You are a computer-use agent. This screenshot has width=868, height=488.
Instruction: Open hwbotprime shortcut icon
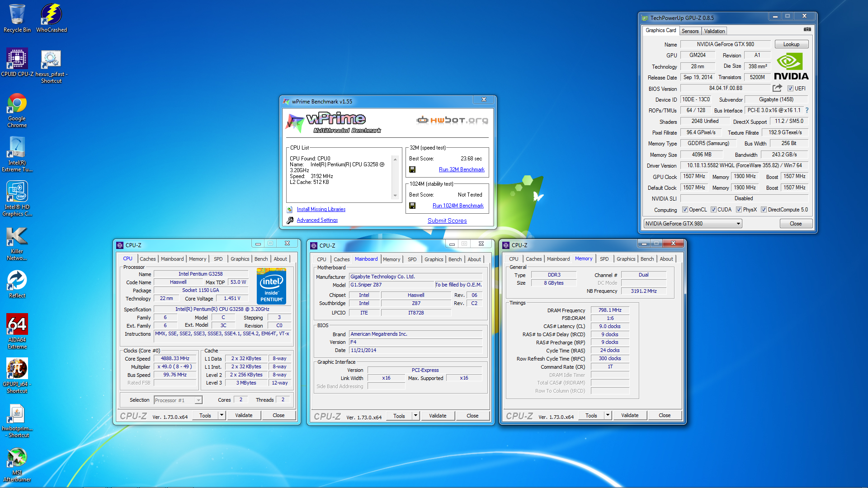[x=17, y=420]
